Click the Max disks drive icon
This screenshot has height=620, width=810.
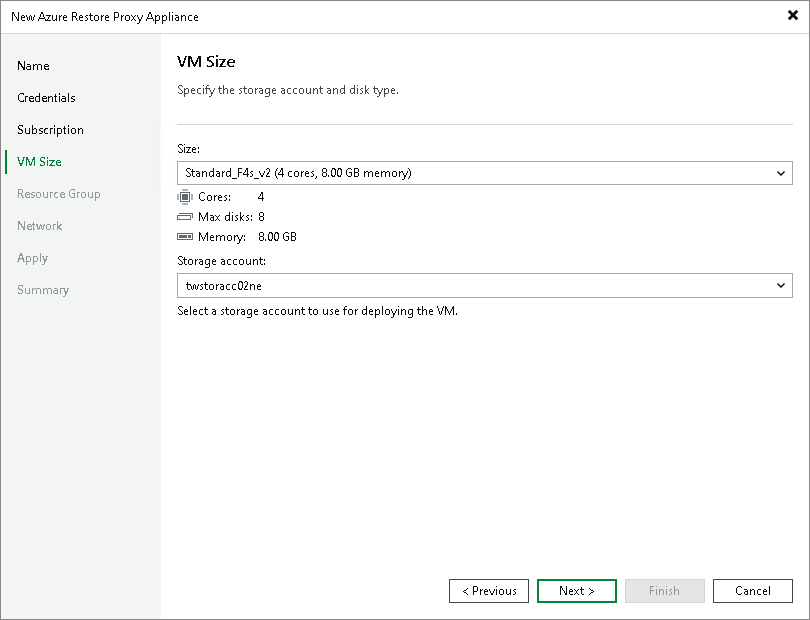[x=184, y=216]
